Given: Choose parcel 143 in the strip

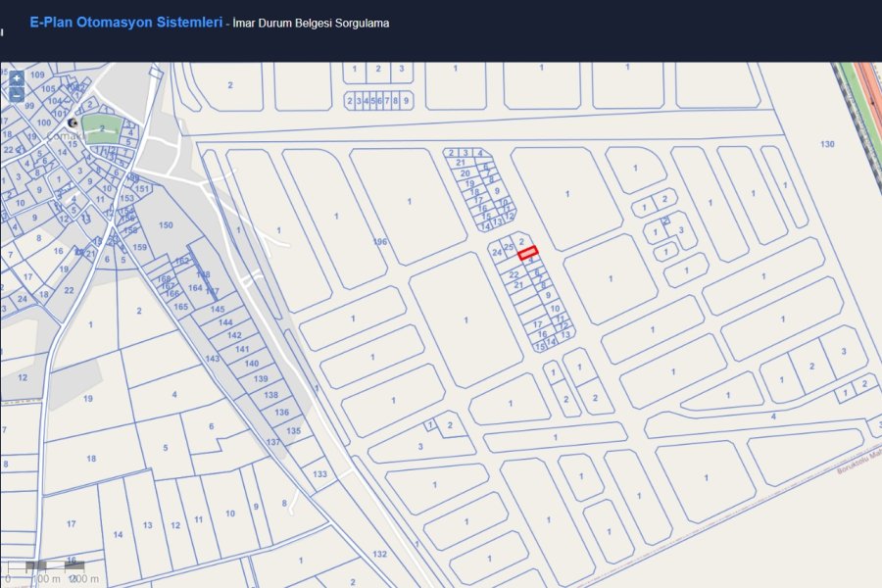Looking at the screenshot, I should [x=213, y=359].
